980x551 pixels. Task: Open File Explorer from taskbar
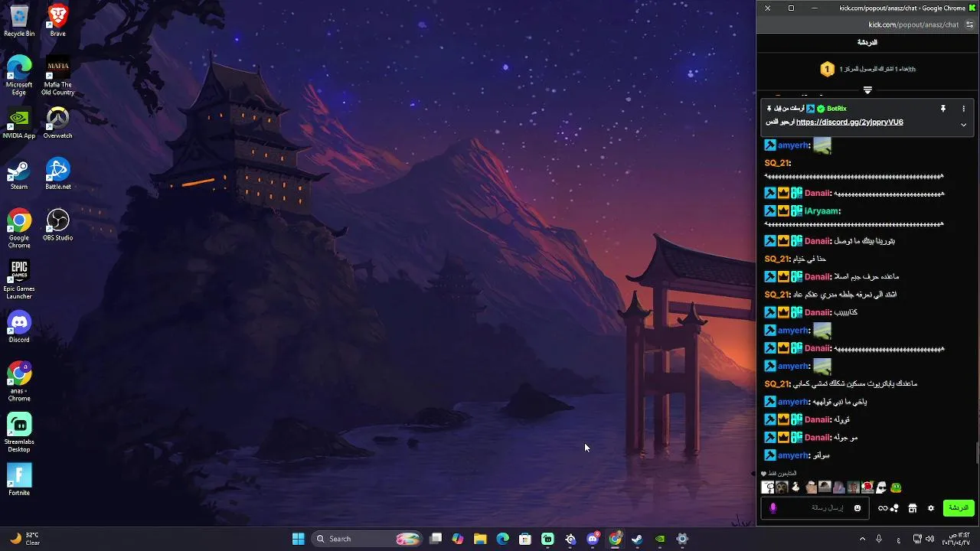(480, 539)
